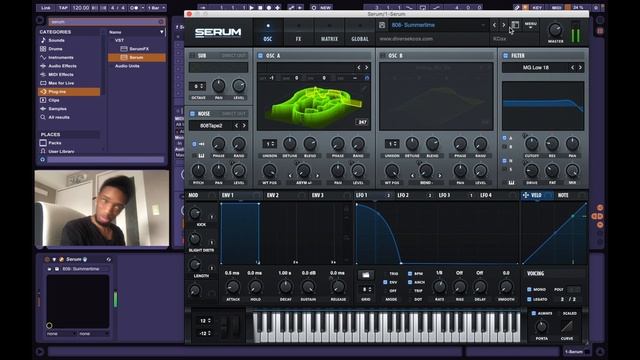Open the Samples category

pos(57,109)
